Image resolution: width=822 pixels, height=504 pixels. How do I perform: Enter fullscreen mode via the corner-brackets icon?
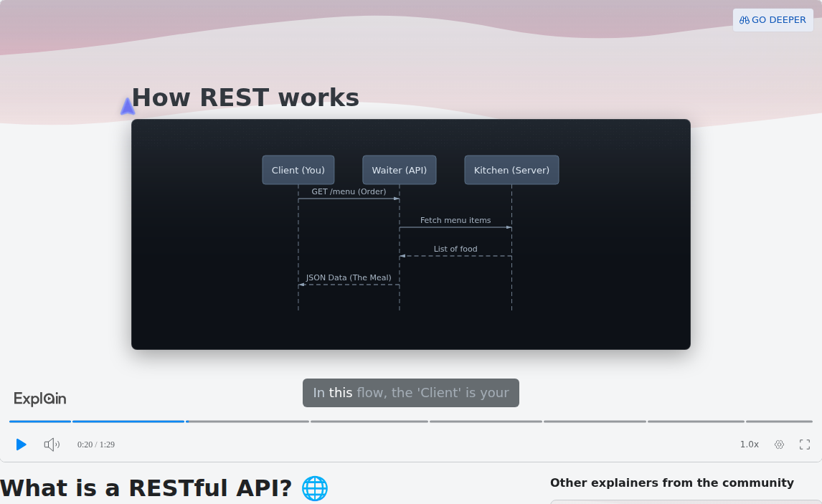[805, 444]
